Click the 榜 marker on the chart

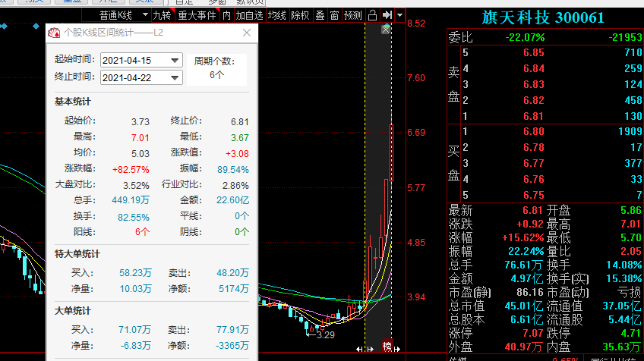tap(387, 347)
